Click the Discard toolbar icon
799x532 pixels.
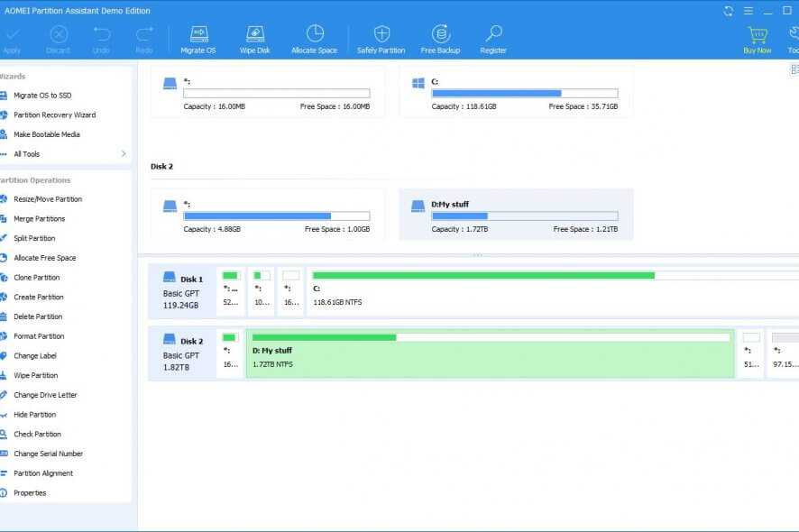pyautogui.click(x=59, y=34)
